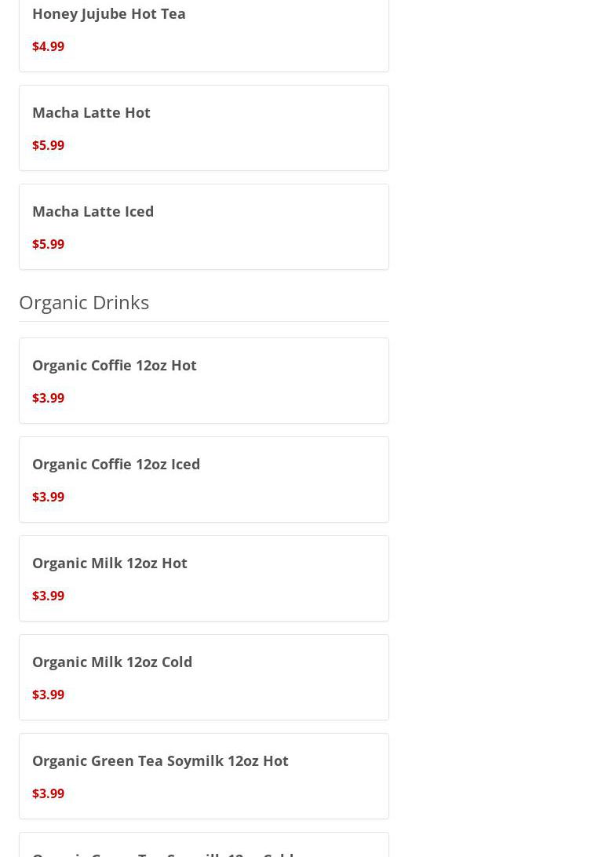This screenshot has height=857, width=616.
Task: Open the Organic Milk 12oz Hot item
Action: pos(110,563)
